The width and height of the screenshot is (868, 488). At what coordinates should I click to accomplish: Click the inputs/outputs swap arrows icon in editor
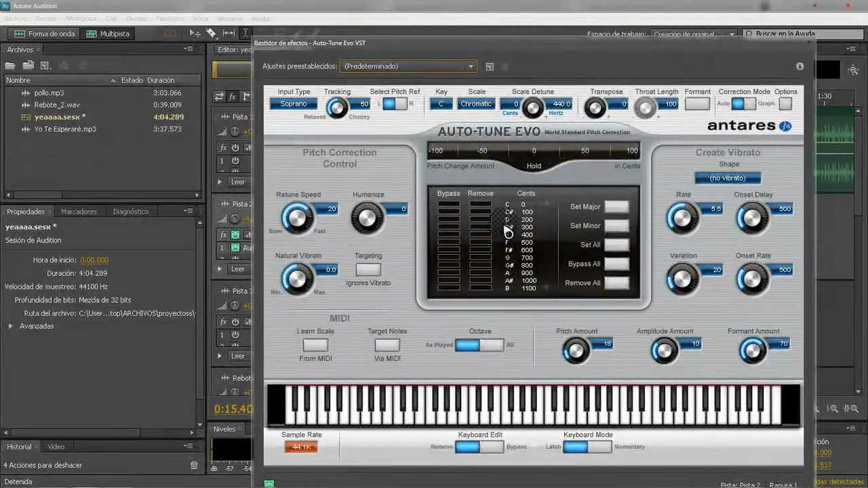coord(218,97)
